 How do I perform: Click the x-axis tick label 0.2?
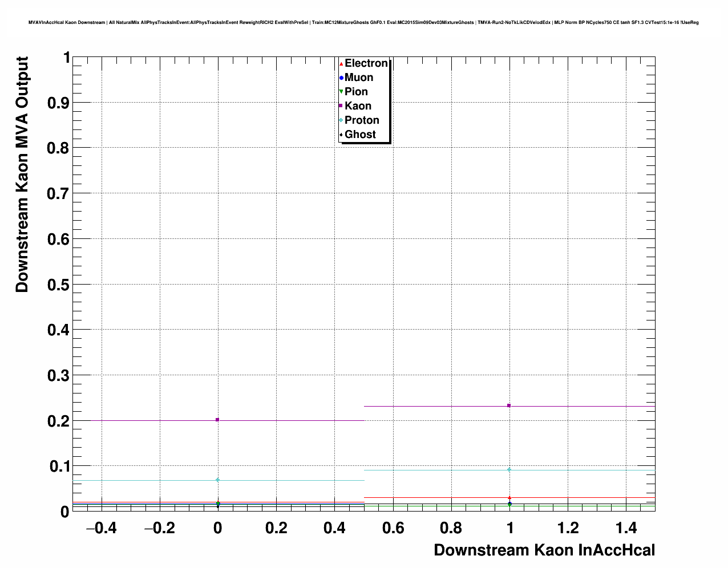276,528
